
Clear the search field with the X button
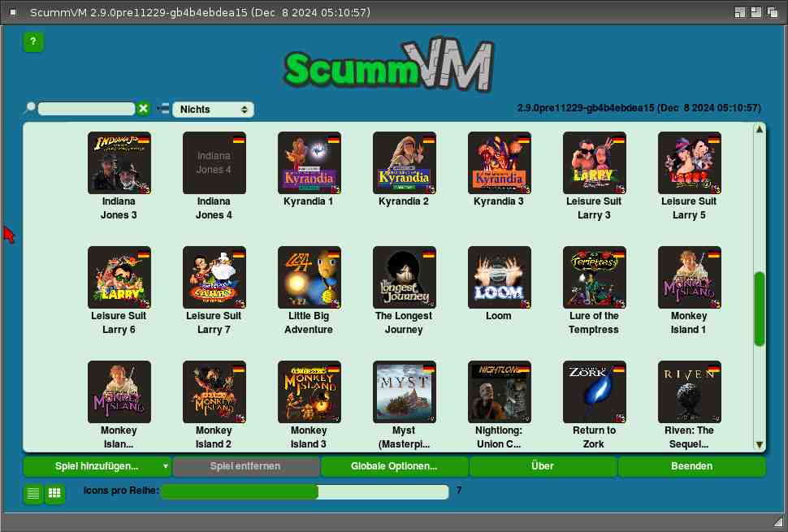pos(143,109)
